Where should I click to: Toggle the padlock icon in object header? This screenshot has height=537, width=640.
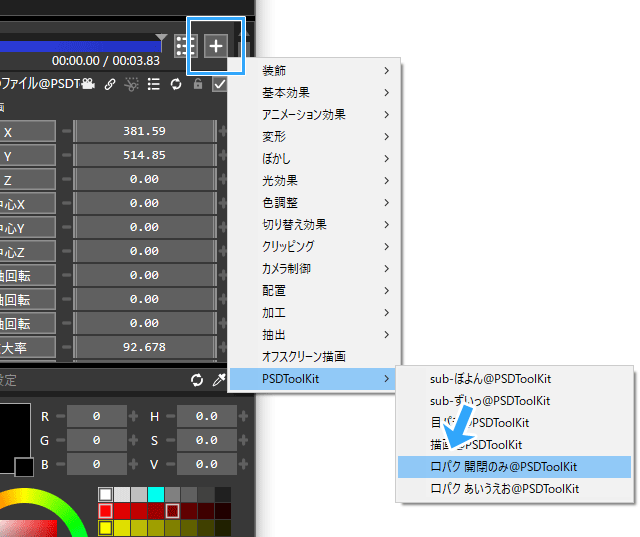[x=198, y=85]
